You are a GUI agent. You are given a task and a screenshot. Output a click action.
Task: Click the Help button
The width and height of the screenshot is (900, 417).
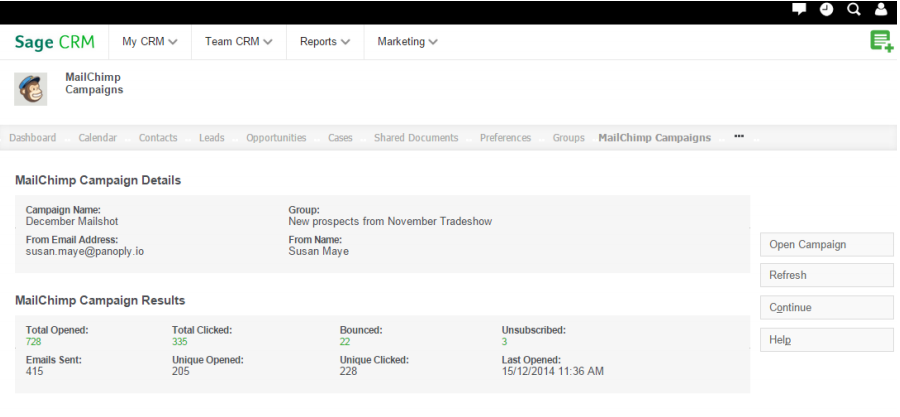(827, 340)
